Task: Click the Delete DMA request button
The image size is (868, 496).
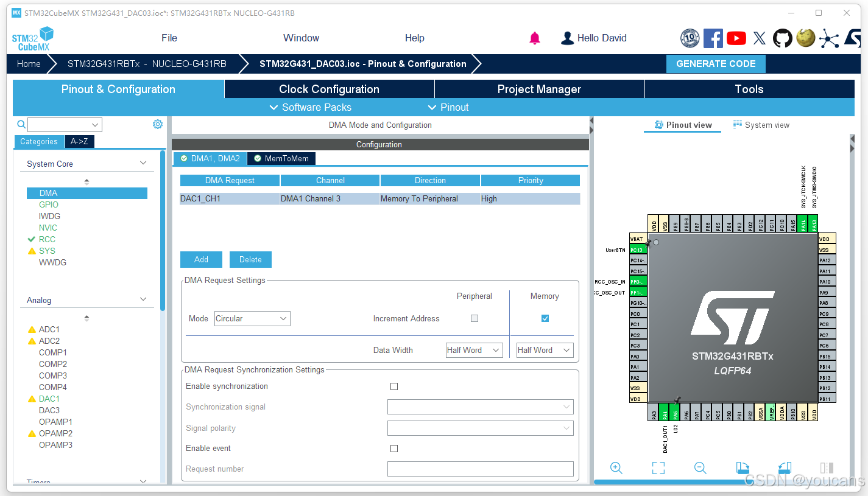Action: point(250,259)
